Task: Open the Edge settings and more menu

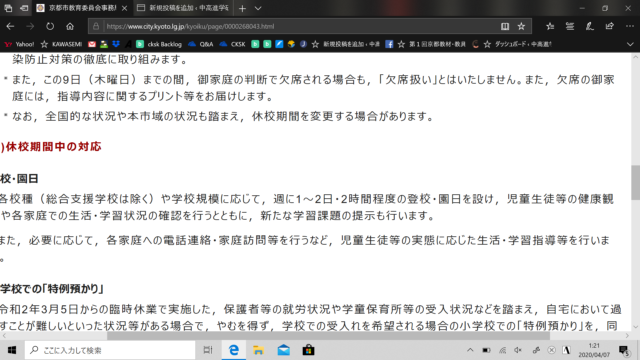Action: pos(629,26)
